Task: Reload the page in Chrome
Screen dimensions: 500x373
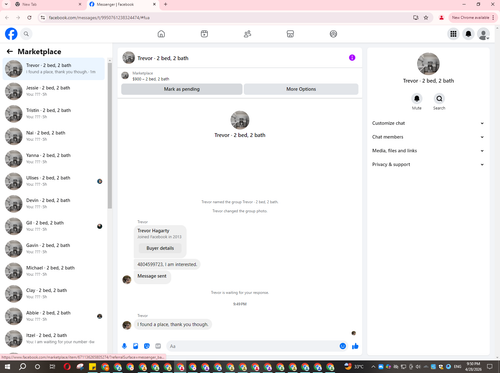Action: tap(29, 17)
